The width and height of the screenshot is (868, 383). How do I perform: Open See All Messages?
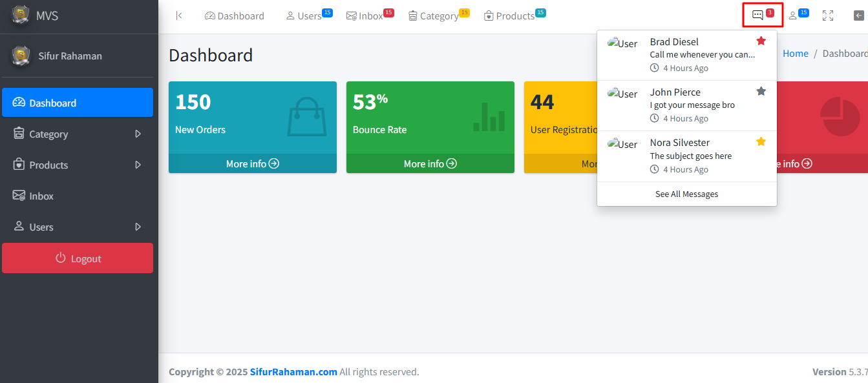(x=686, y=194)
